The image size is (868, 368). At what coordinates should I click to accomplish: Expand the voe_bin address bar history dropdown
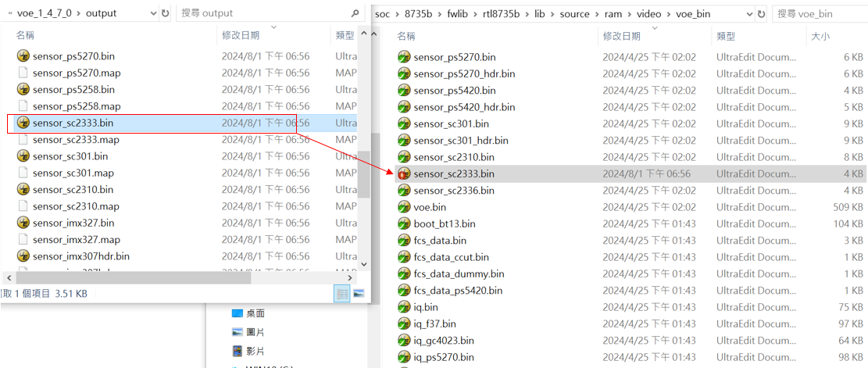pos(749,14)
